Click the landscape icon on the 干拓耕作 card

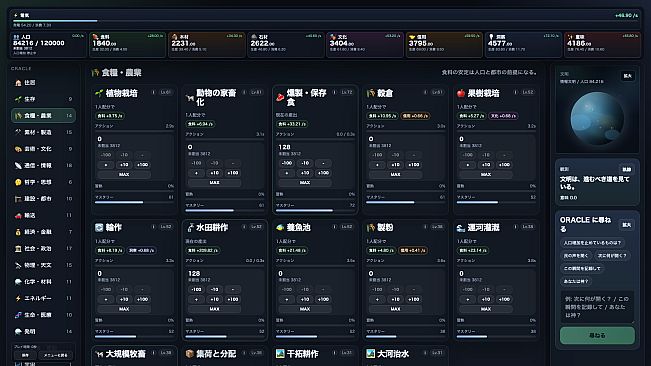[280, 354]
